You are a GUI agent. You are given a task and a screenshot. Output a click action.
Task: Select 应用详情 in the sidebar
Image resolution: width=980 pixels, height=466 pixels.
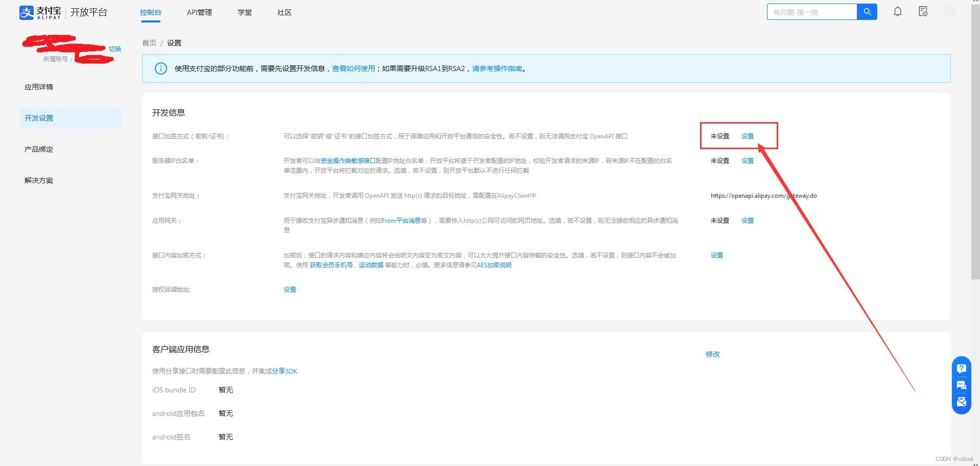[71, 87]
